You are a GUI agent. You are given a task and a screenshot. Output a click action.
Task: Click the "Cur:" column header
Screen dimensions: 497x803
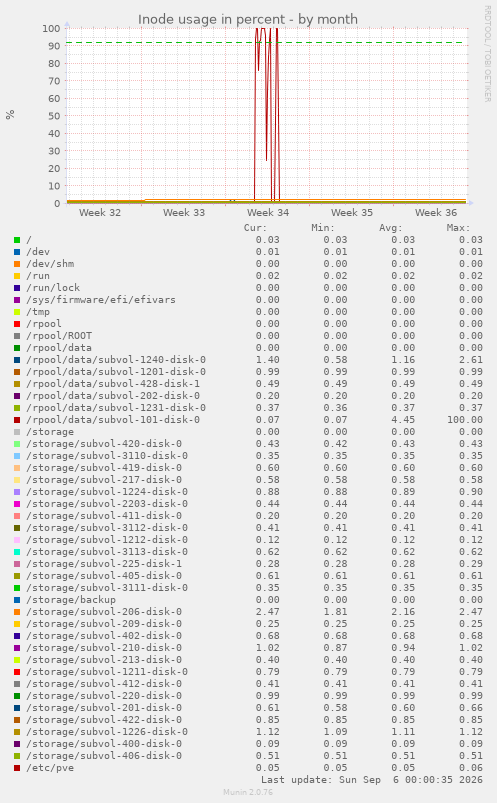coord(255,228)
